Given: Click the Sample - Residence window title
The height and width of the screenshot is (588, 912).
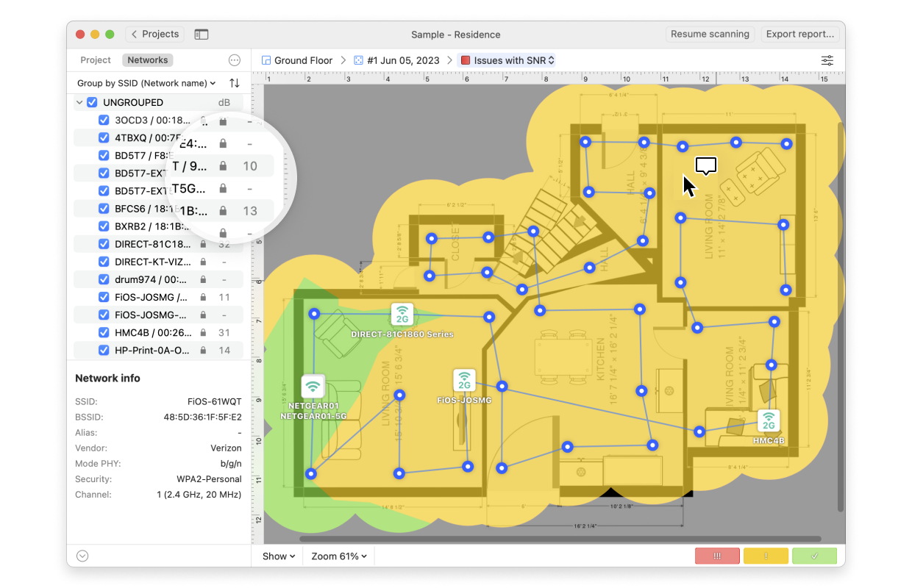Looking at the screenshot, I should pos(456,35).
